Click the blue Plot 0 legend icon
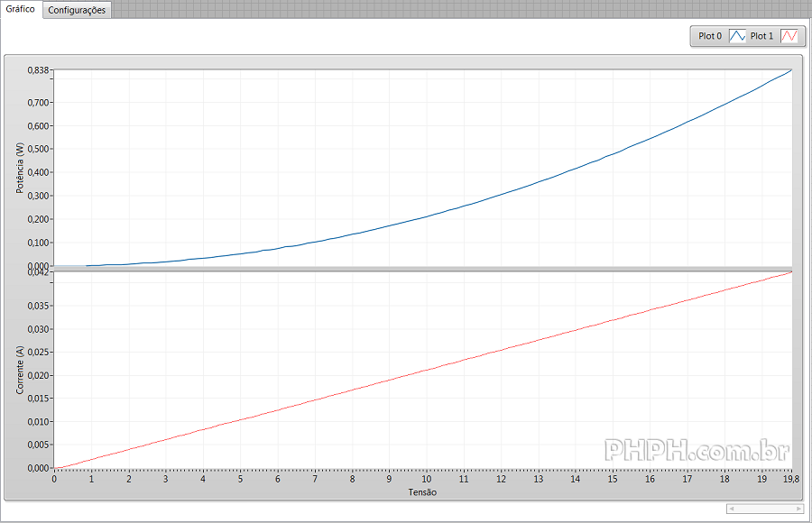 coord(736,36)
